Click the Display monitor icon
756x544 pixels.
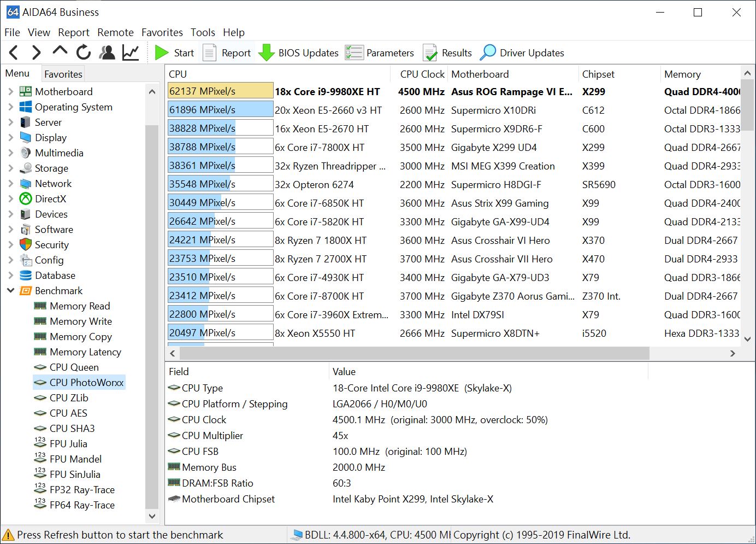(x=26, y=137)
